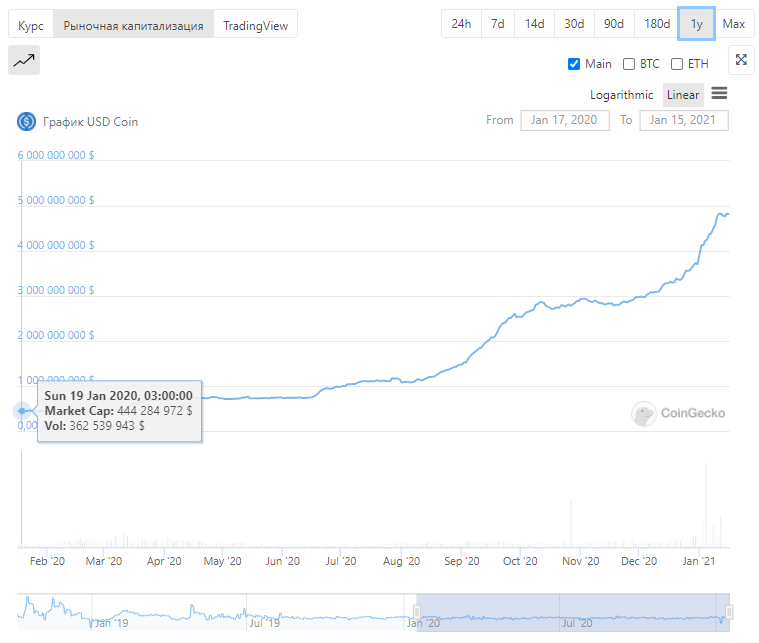Click the 5 000 000 000 $ axis label
The image size is (759, 643).
click(56, 200)
